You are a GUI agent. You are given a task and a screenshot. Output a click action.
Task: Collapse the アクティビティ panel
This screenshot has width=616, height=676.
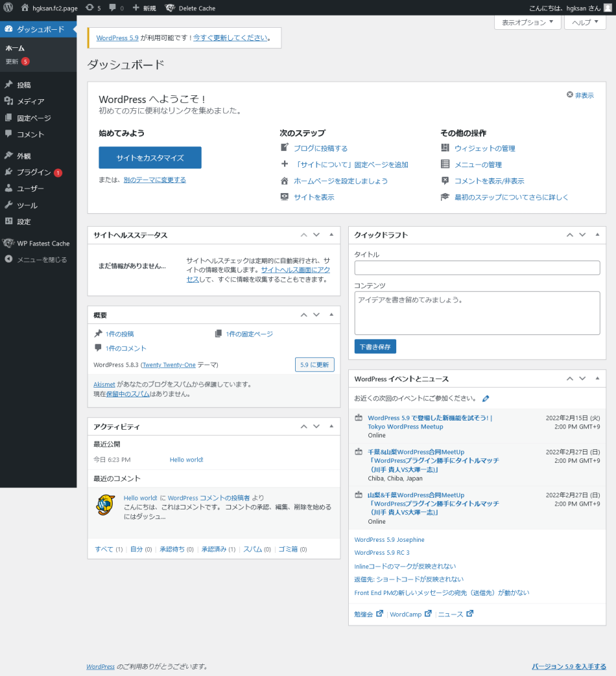[x=331, y=426]
